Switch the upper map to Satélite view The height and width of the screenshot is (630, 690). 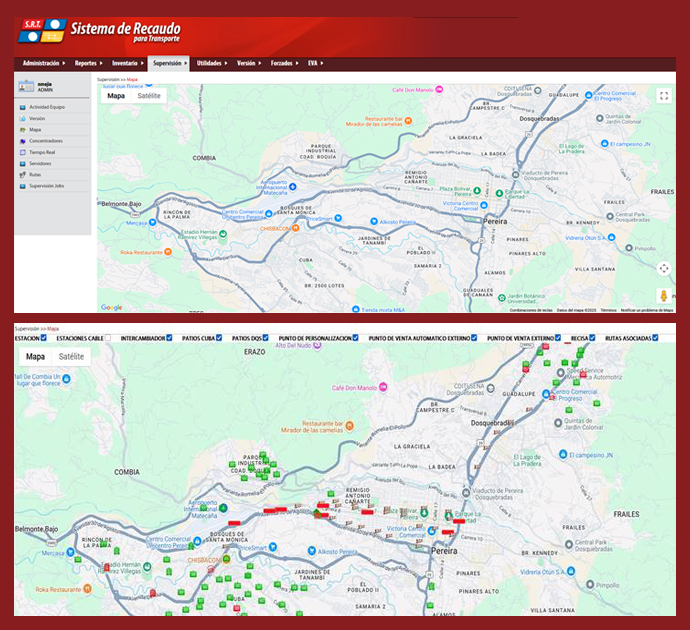pos(149,96)
